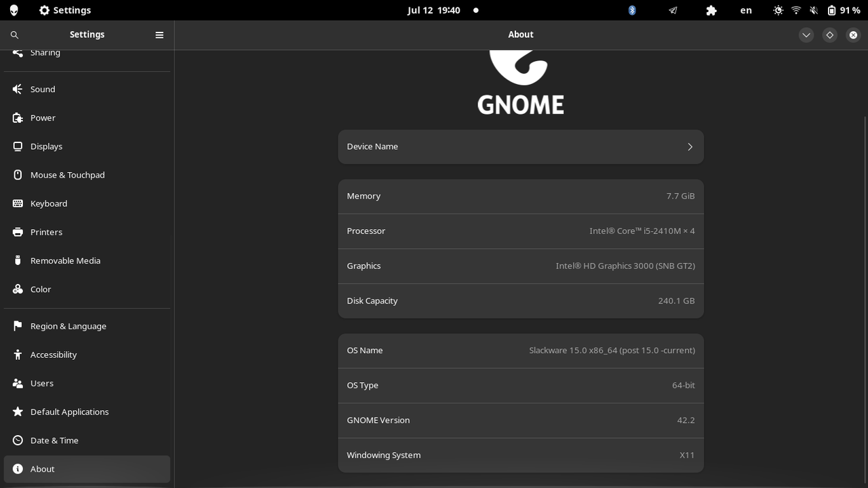Open the Settings hamburger menu
This screenshot has height=488, width=868.
[159, 35]
